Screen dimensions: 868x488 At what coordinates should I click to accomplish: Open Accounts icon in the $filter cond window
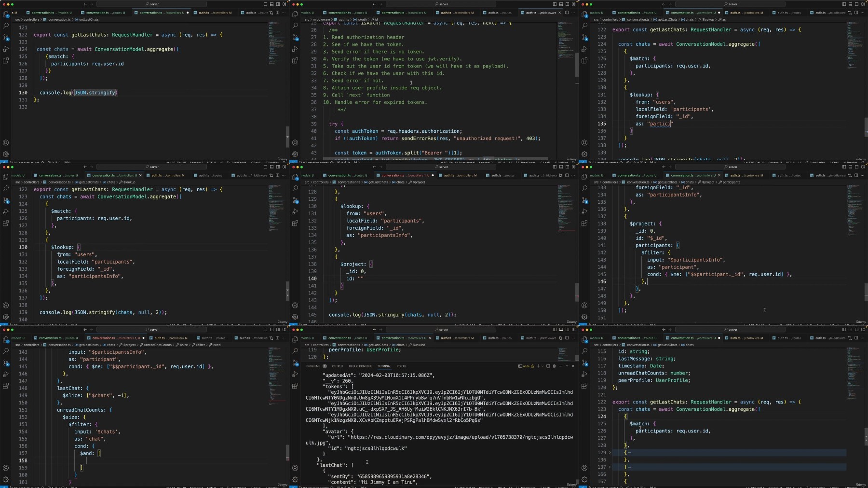click(584, 305)
